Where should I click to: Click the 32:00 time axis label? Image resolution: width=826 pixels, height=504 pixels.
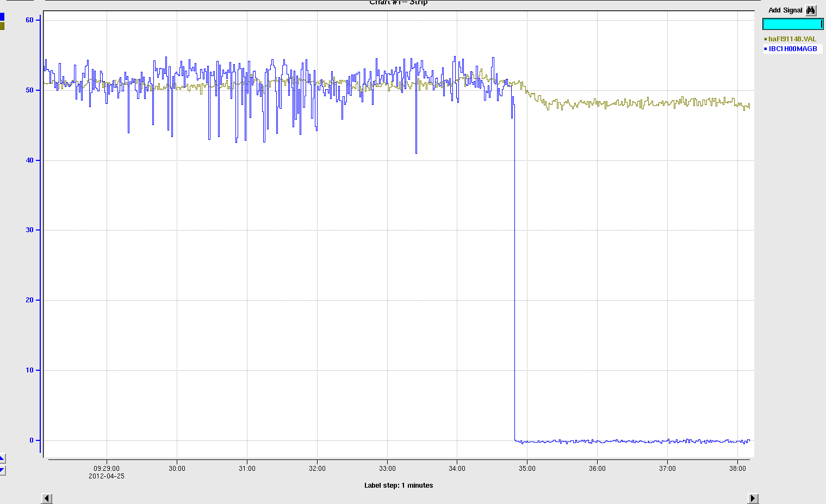[x=317, y=468]
